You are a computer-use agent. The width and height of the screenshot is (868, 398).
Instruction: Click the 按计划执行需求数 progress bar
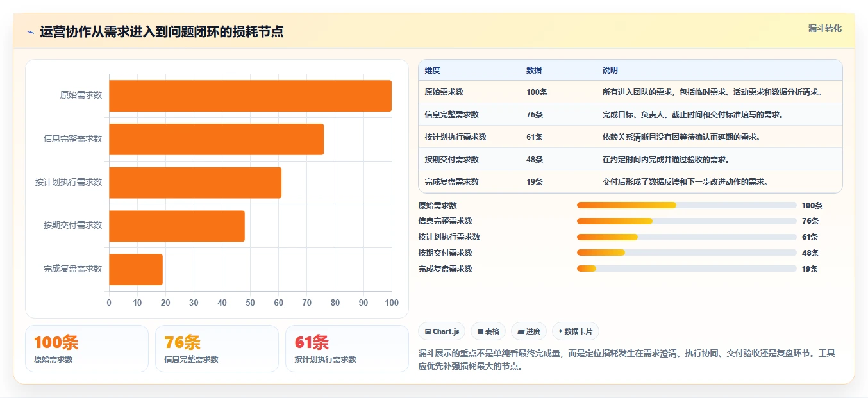point(687,237)
